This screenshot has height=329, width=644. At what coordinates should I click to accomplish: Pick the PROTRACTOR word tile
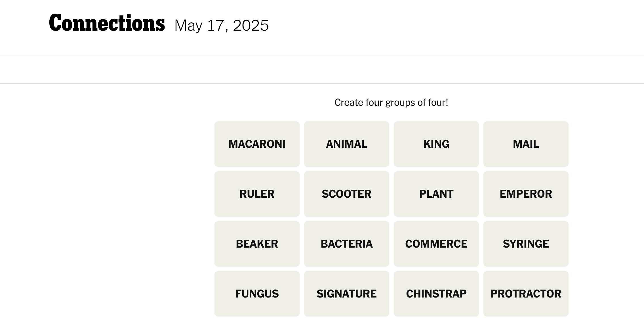point(526,294)
